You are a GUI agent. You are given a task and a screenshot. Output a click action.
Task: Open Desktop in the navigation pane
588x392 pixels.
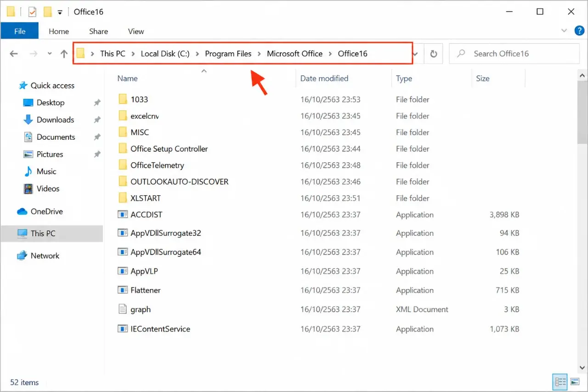pyautogui.click(x=51, y=102)
